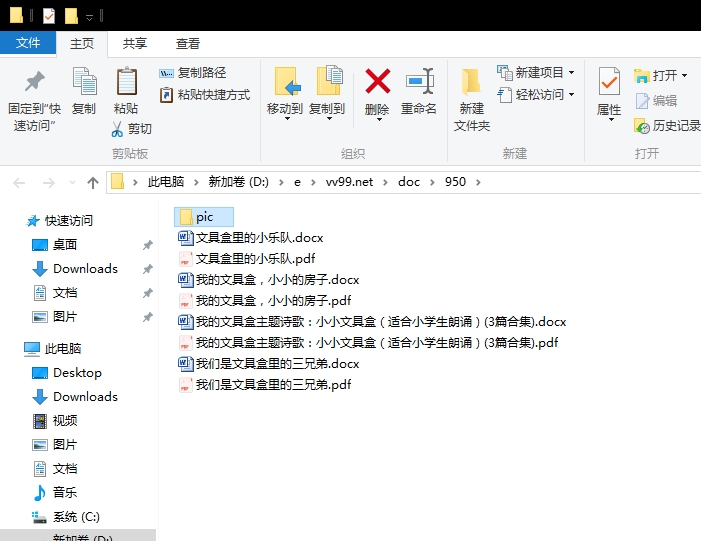The height and width of the screenshot is (541, 701).
Task: Open the Move to menu
Action: pos(285,94)
